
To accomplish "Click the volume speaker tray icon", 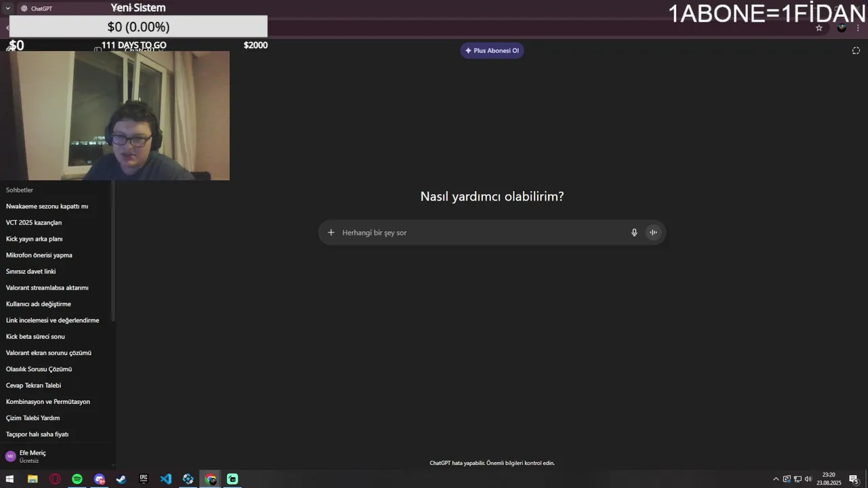I will 808,479.
